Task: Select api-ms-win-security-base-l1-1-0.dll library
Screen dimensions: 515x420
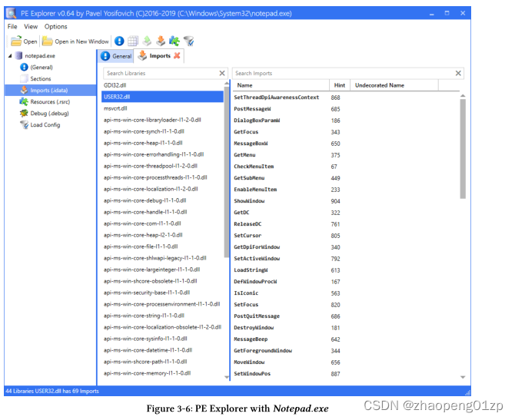Action: pyautogui.click(x=163, y=293)
